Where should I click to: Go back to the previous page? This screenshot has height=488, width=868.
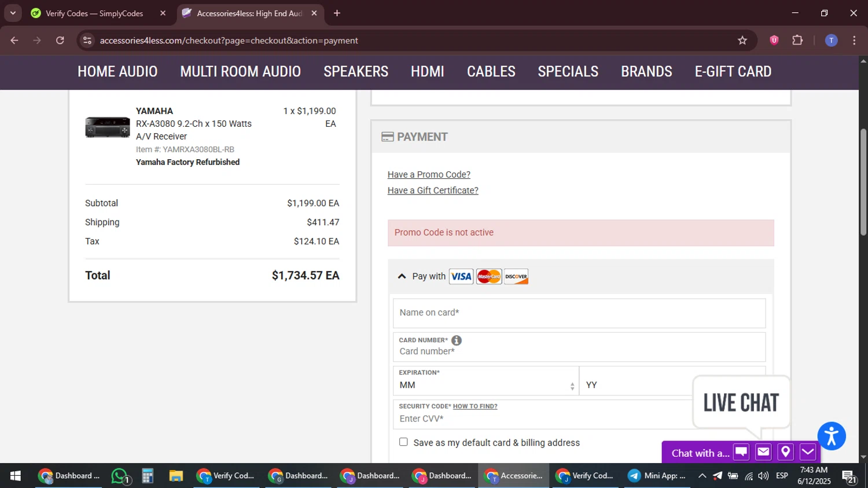tap(14, 41)
